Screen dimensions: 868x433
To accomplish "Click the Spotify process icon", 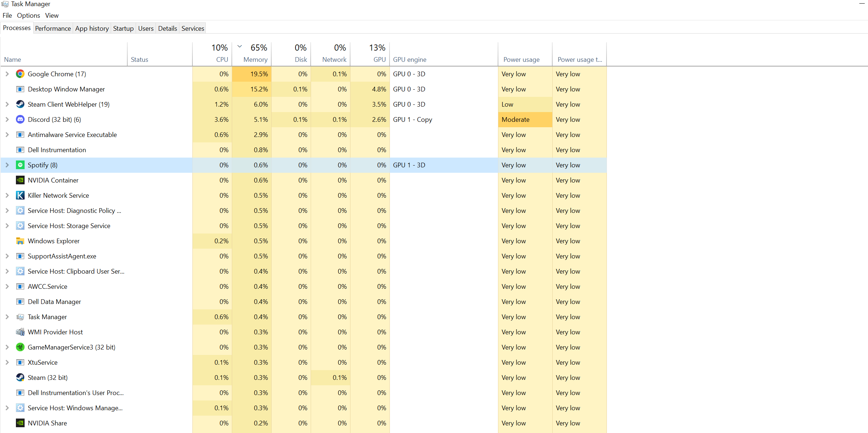I will tap(20, 165).
